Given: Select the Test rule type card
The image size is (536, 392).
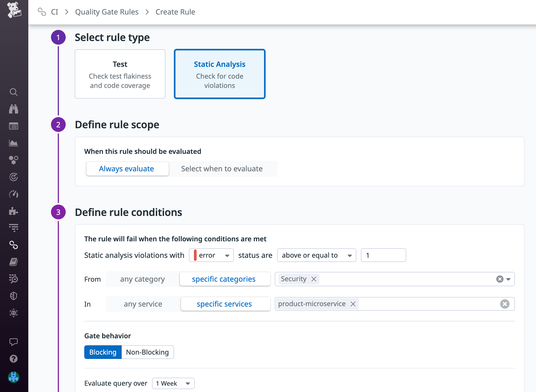Looking at the screenshot, I should tap(120, 74).
